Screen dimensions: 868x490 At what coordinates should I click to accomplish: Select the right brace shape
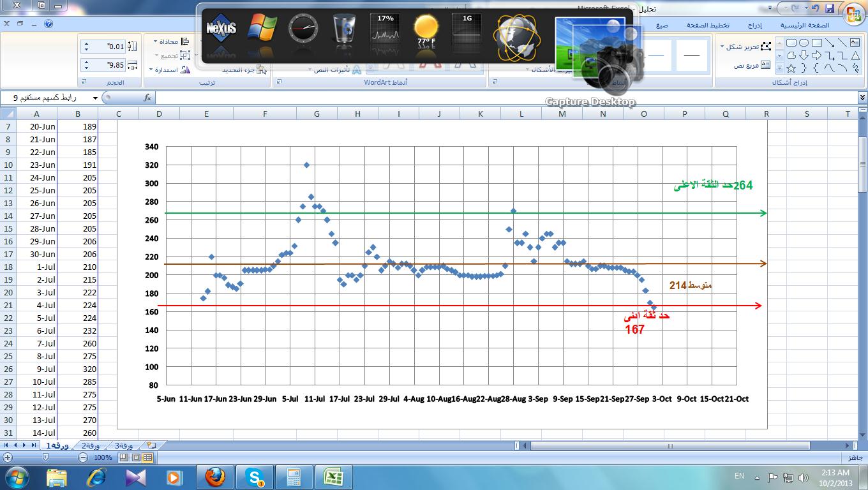pos(804,68)
